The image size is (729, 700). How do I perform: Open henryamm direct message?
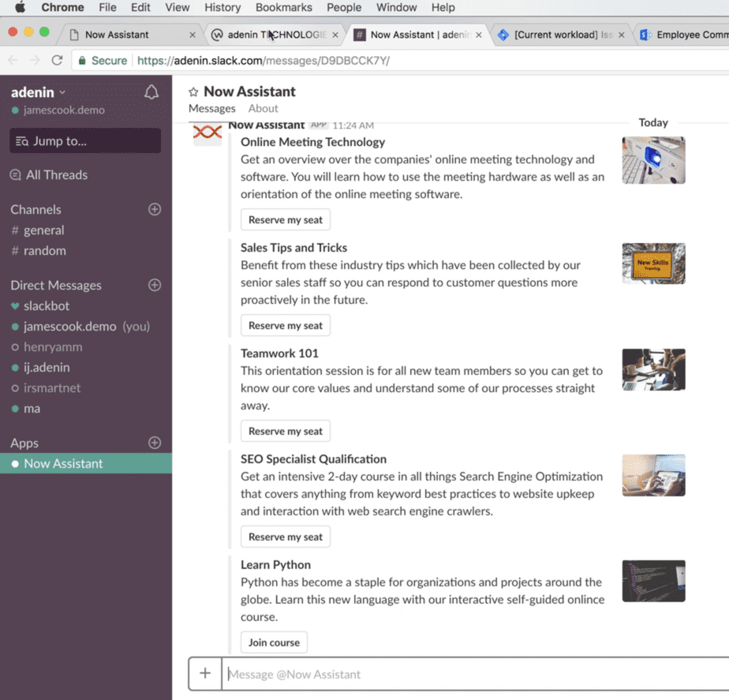pyautogui.click(x=53, y=347)
